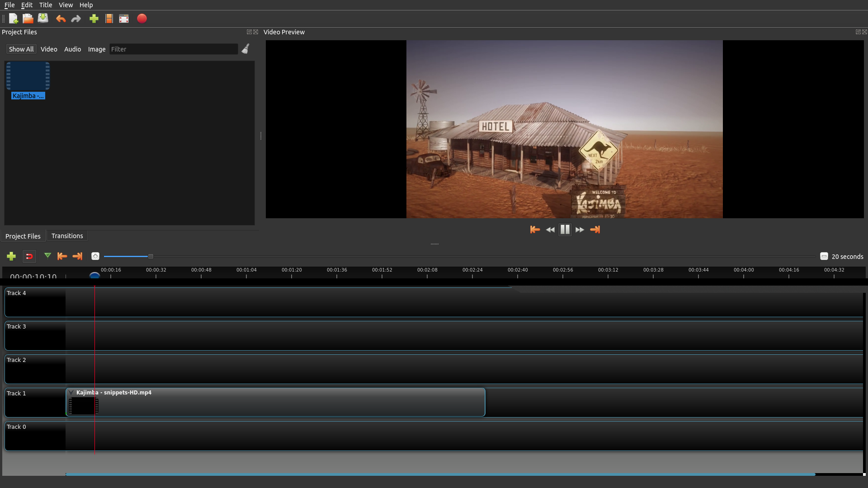The image size is (868, 488).
Task: Float the Video Preview panel
Action: [858, 32]
